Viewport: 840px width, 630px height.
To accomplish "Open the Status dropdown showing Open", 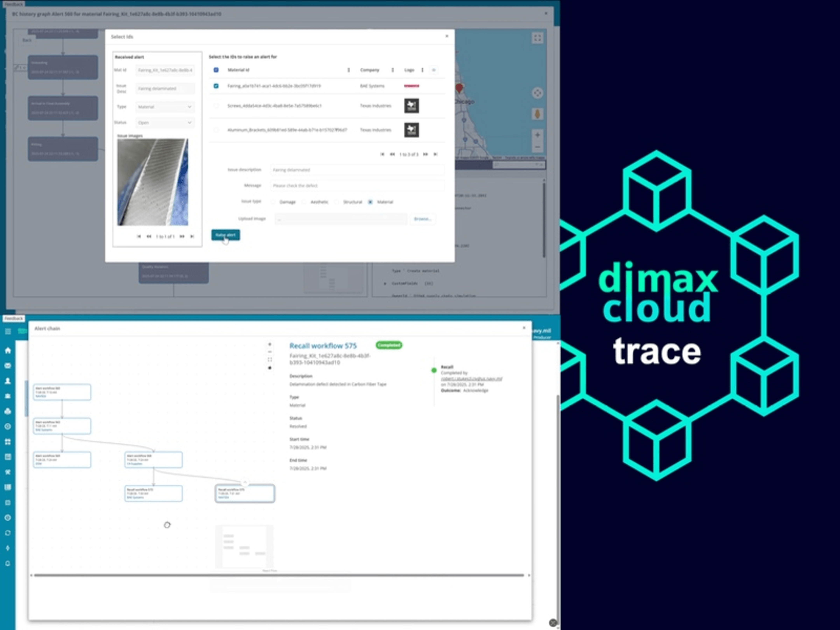I will pos(165,123).
